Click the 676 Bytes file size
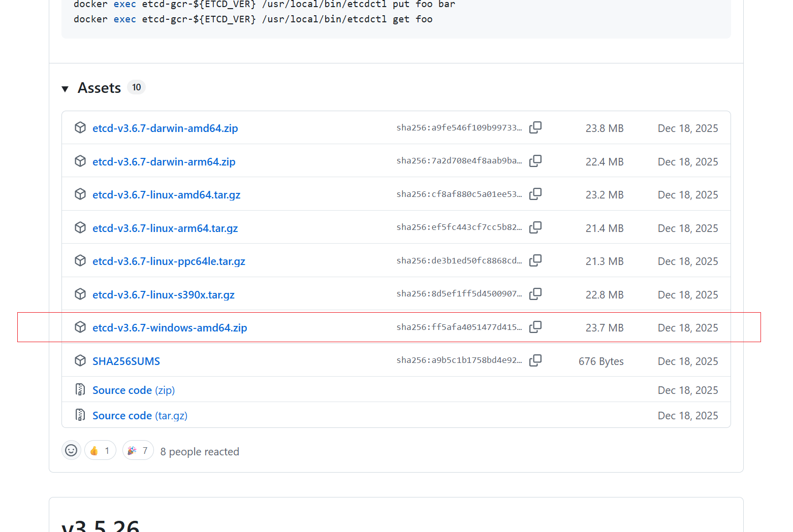793x532 pixels. click(601, 361)
